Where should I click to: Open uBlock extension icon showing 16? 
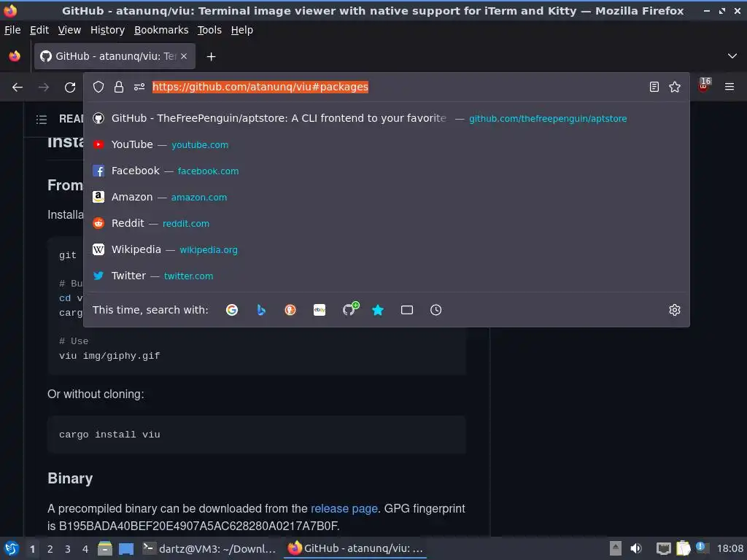point(705,85)
